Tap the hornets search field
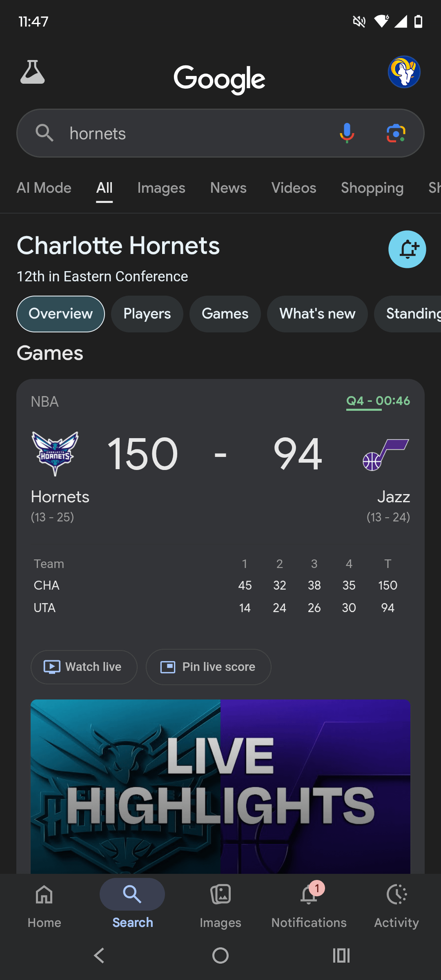The image size is (441, 980). (x=196, y=133)
